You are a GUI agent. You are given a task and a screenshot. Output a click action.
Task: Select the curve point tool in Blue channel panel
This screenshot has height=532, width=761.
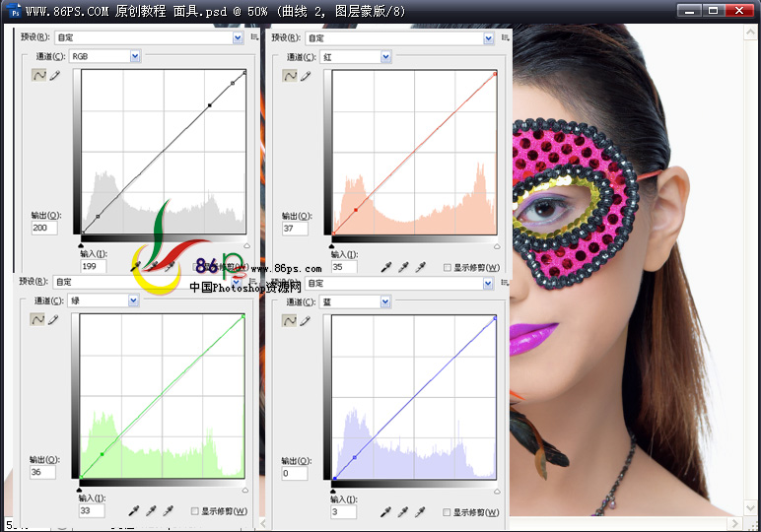pyautogui.click(x=289, y=320)
